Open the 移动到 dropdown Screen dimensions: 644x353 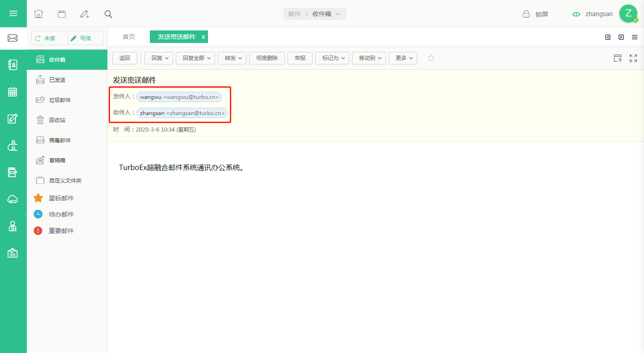tap(369, 58)
